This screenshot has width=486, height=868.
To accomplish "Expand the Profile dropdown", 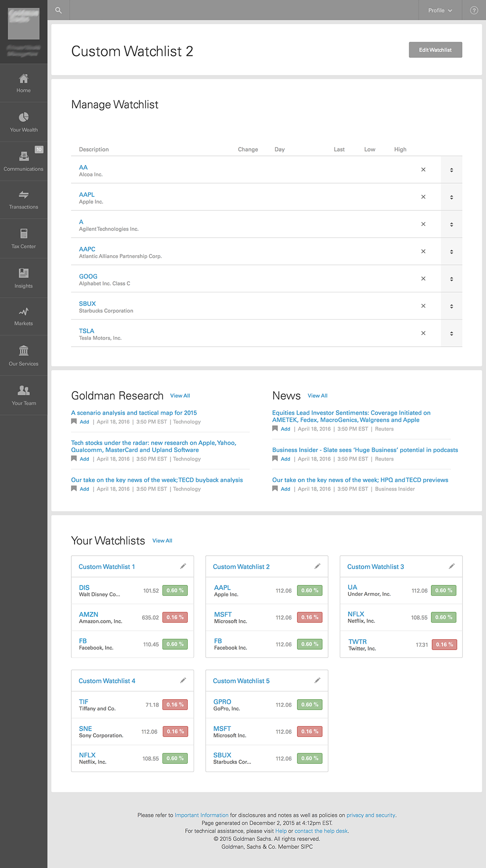I will pos(440,10).
